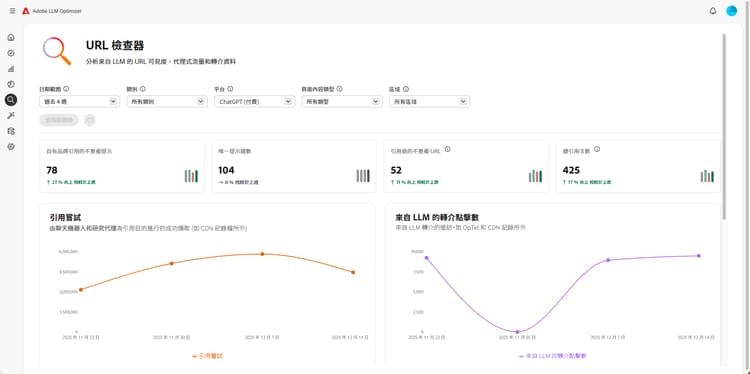Open the database sidebar icon

[11, 131]
